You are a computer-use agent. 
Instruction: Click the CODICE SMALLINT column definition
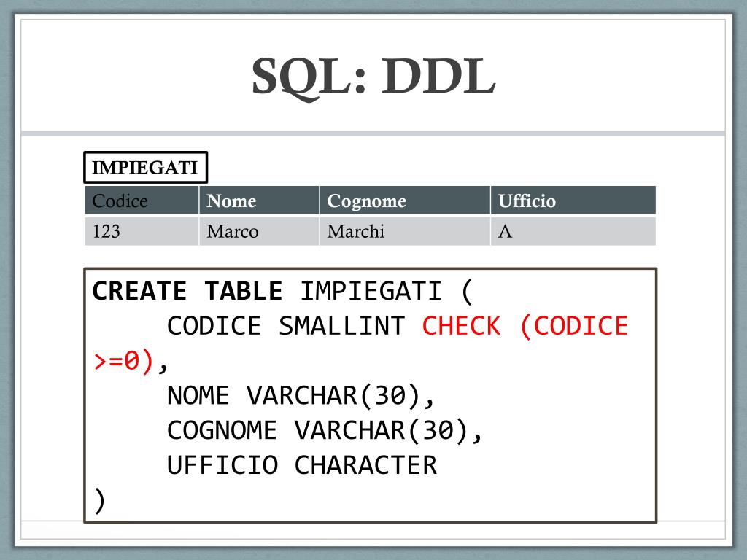[286, 326]
